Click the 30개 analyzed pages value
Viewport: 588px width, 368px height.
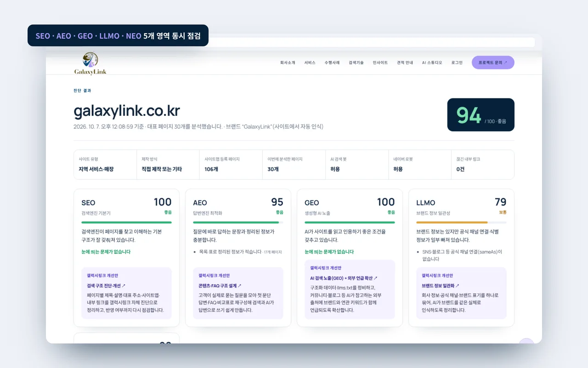click(273, 169)
